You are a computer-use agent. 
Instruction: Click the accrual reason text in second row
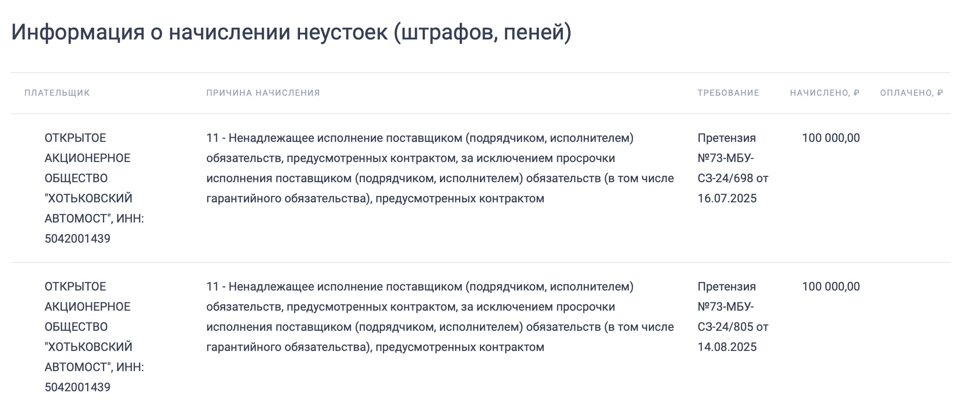click(x=440, y=317)
